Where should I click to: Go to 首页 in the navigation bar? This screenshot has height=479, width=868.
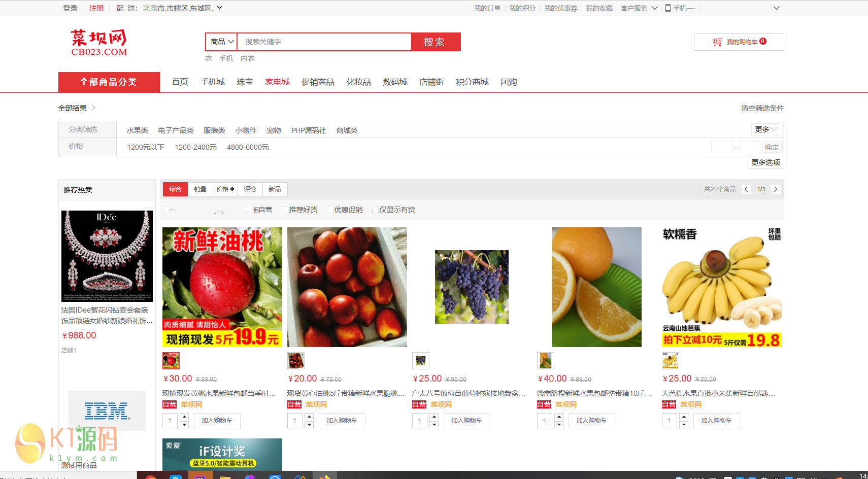[x=180, y=82]
